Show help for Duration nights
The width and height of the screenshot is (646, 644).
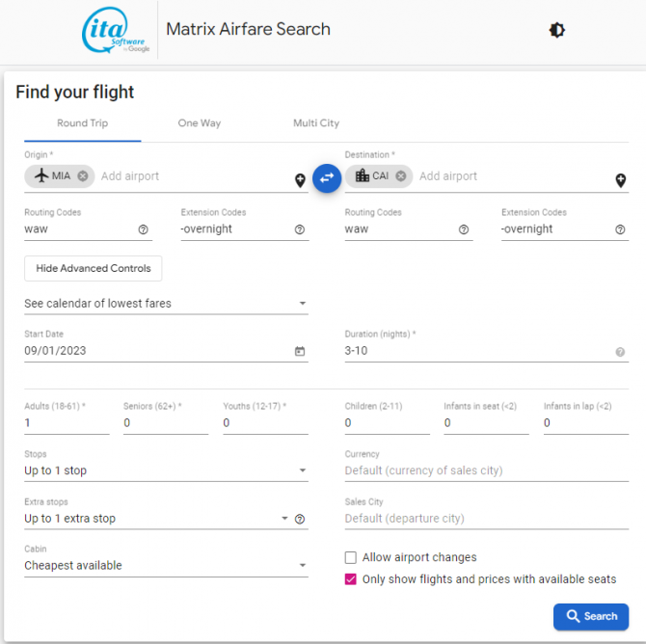(x=620, y=352)
